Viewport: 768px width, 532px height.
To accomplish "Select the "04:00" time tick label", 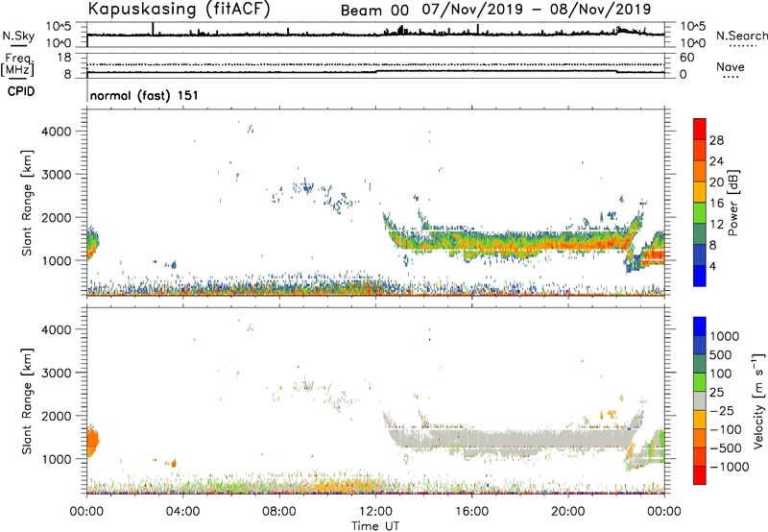I will (182, 512).
